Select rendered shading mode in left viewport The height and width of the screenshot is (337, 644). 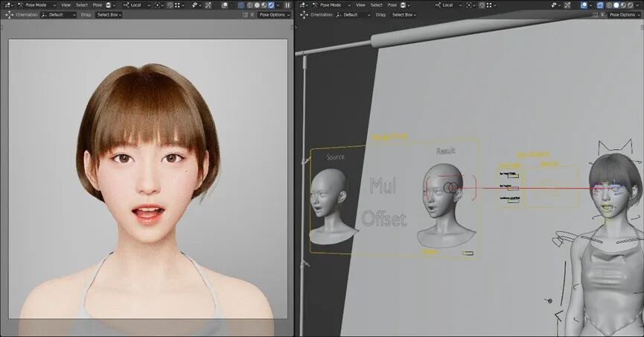click(x=270, y=4)
